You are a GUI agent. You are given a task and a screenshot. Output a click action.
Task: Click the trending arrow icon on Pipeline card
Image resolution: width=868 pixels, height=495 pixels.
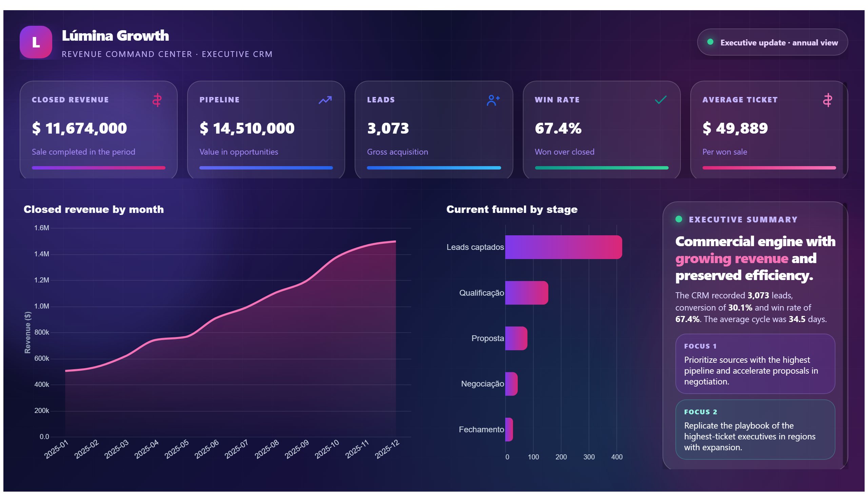(x=325, y=100)
